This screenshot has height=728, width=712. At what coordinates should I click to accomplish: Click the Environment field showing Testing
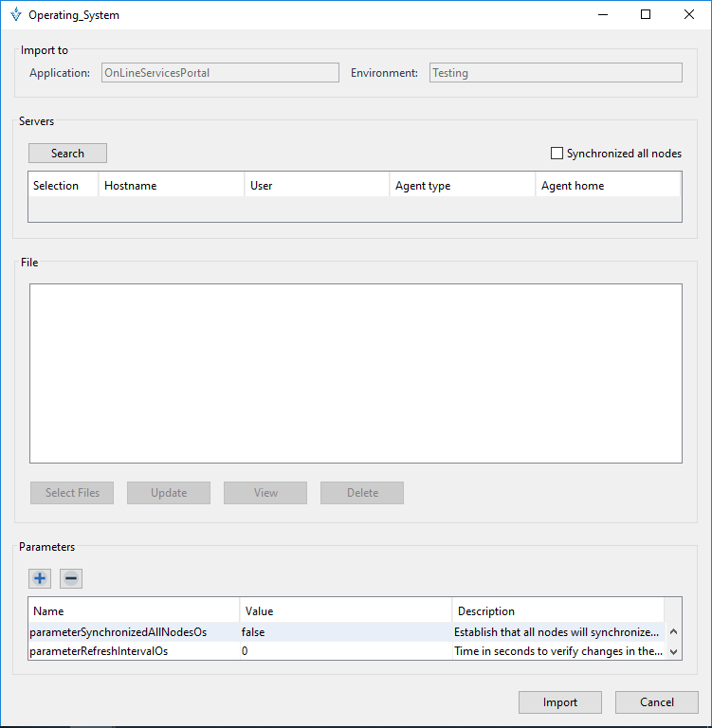(x=556, y=73)
